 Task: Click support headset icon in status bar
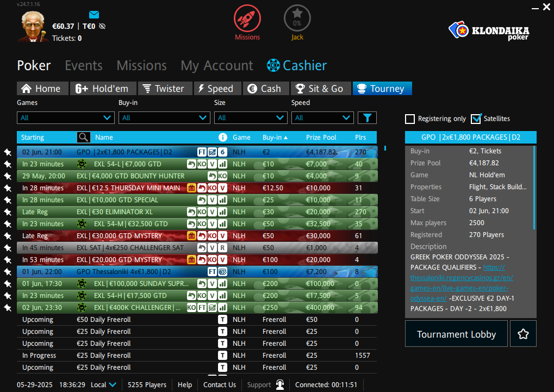280,384
